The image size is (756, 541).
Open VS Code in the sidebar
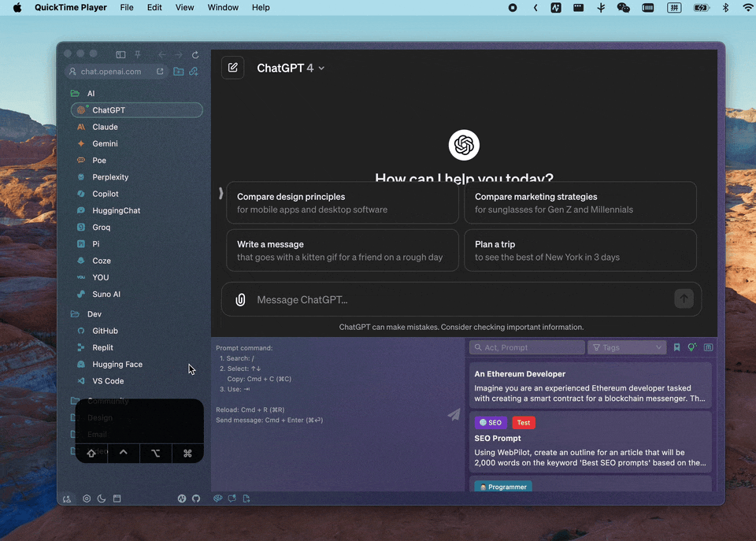(x=137, y=381)
